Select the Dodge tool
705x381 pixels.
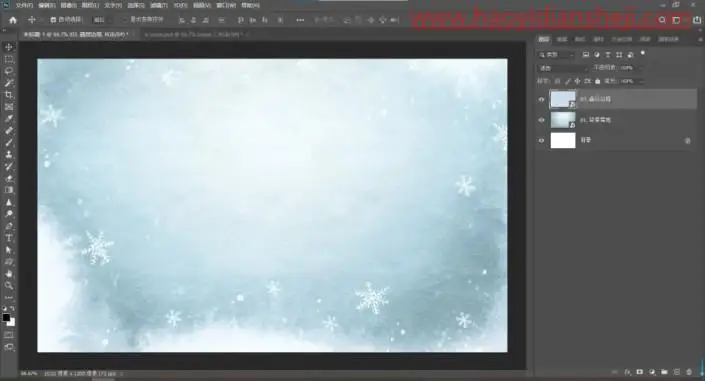click(9, 214)
